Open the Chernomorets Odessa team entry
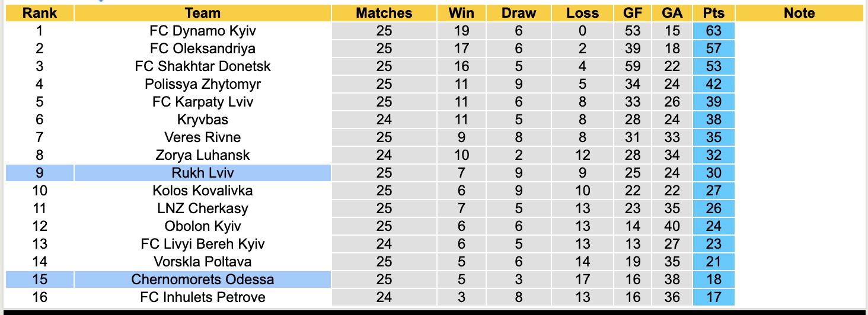 pos(202,279)
